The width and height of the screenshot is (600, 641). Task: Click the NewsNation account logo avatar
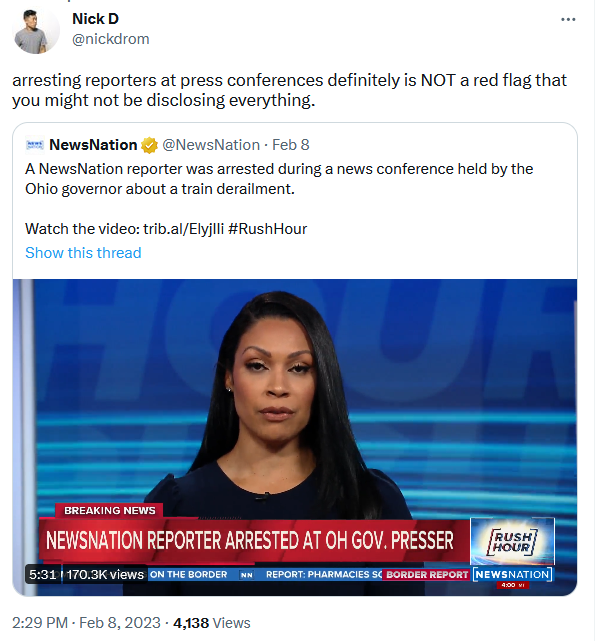[x=34, y=145]
